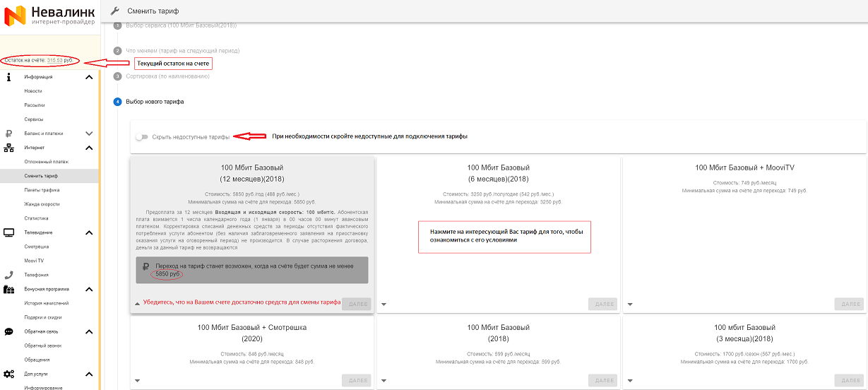Click the 100 Мбит Базовый (6 месяцев)(2018) card title
868x390 pixels.
498,173
